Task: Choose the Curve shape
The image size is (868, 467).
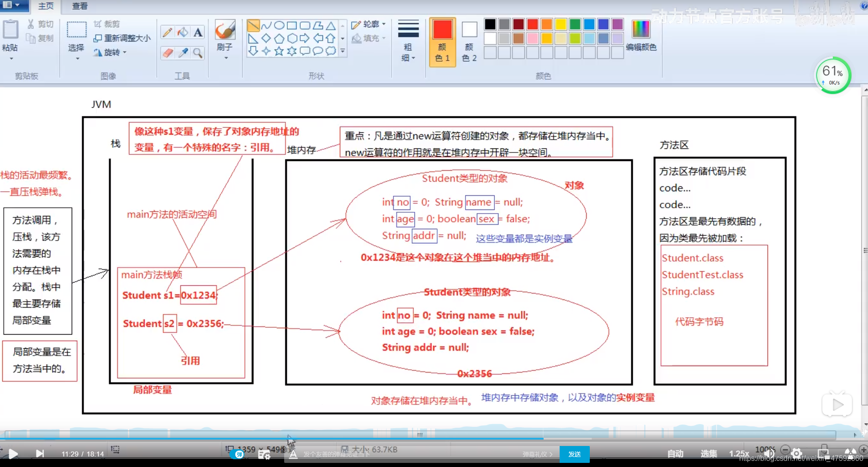Action: [x=266, y=26]
